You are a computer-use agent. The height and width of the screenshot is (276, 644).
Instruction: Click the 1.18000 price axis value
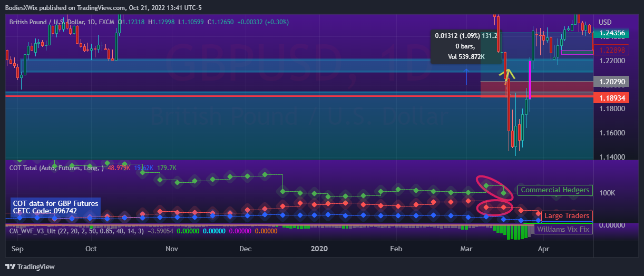tap(612, 109)
